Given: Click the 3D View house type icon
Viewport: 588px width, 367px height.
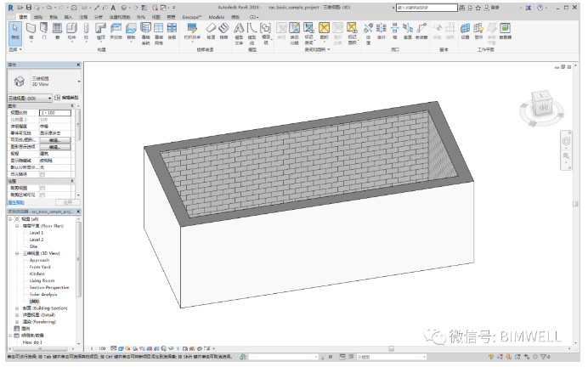Looking at the screenshot, I should click(20, 82).
